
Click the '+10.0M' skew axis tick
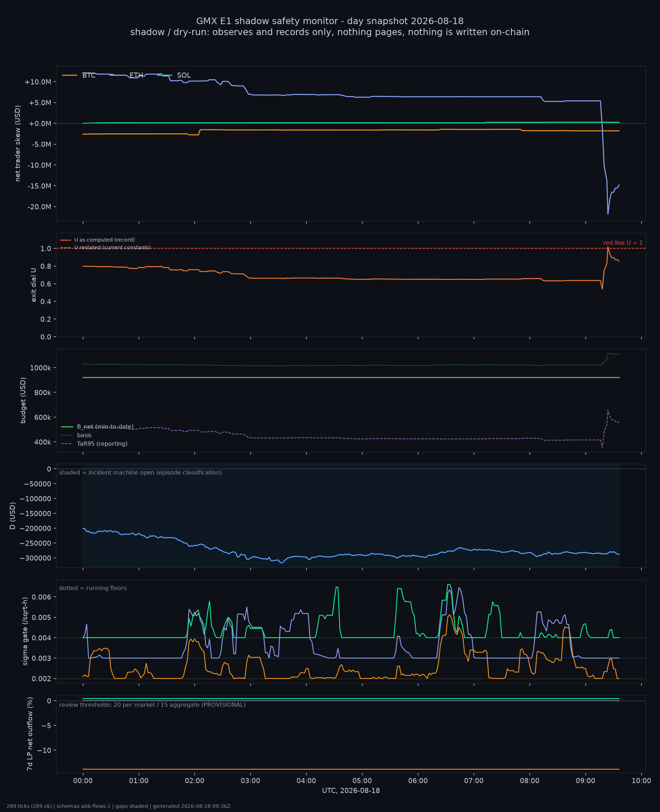pyautogui.click(x=38, y=82)
